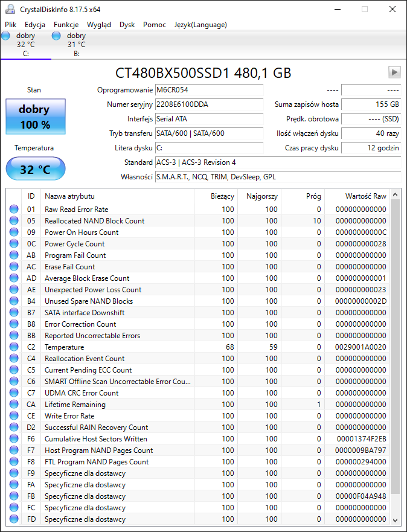Click status icon of FTL Program NAND Pages Count
The image size is (407, 532).
tap(14, 461)
